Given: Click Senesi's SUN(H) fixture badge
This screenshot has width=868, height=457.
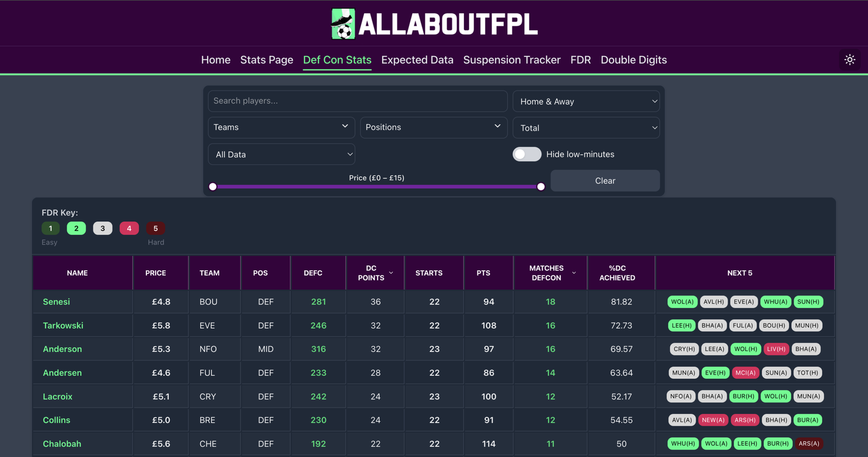Looking at the screenshot, I should click(x=808, y=302).
